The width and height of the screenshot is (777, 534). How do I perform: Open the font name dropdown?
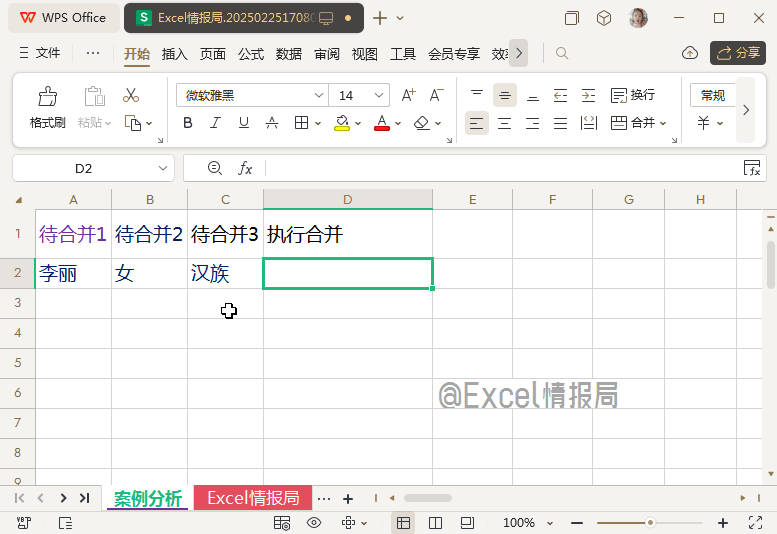[319, 96]
